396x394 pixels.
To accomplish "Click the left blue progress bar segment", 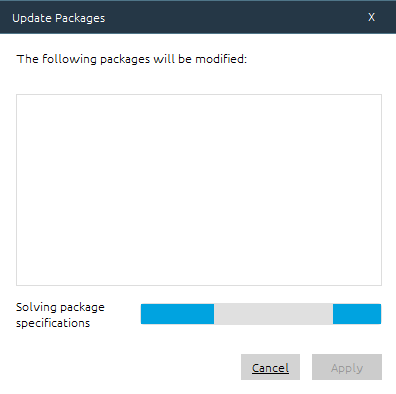I will point(177,314).
